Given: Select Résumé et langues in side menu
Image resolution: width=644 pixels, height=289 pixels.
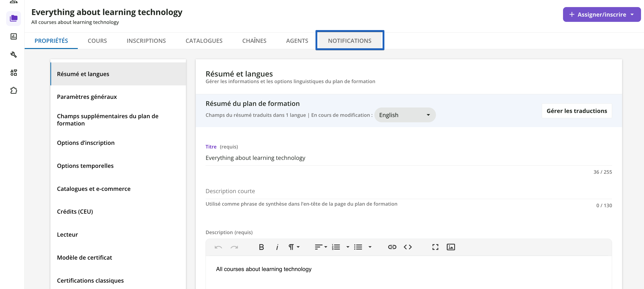Looking at the screenshot, I should pos(118,74).
